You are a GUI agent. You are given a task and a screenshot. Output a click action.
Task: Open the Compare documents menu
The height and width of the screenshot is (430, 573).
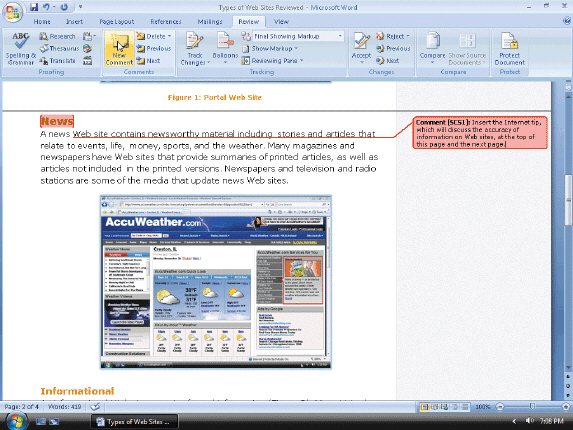coord(432,49)
